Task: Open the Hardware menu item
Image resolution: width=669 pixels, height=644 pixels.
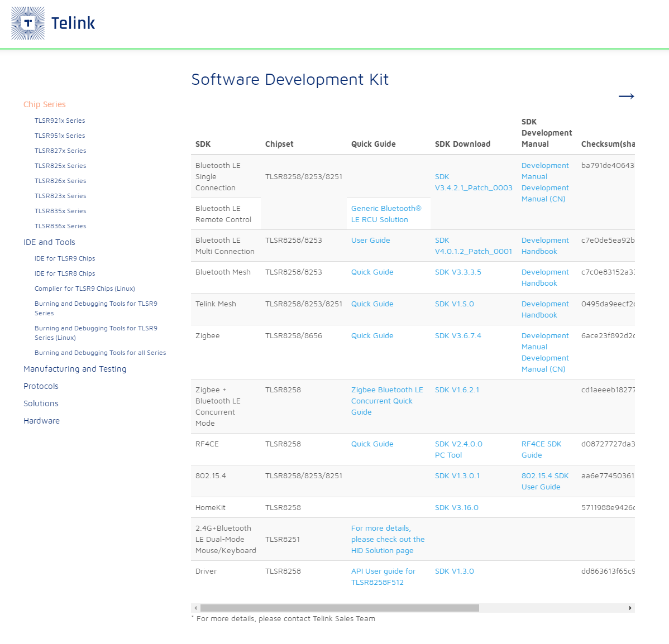Action: pyautogui.click(x=41, y=421)
